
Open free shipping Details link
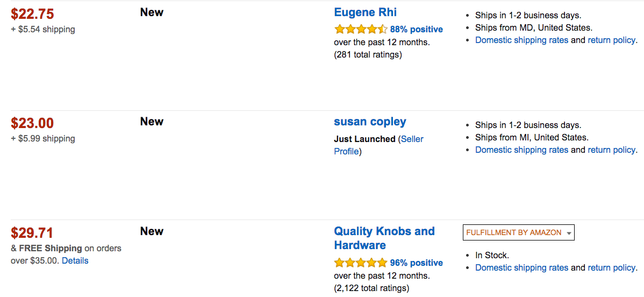(75, 260)
